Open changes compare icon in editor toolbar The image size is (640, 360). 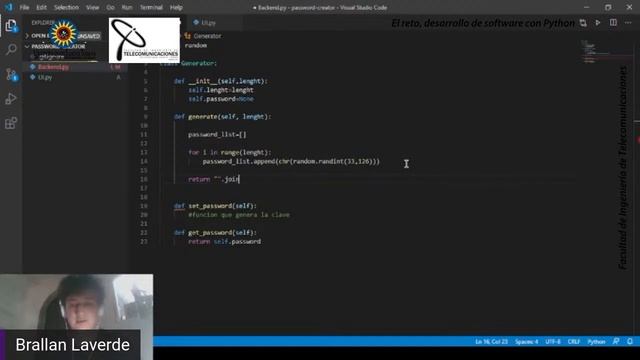(x=583, y=23)
